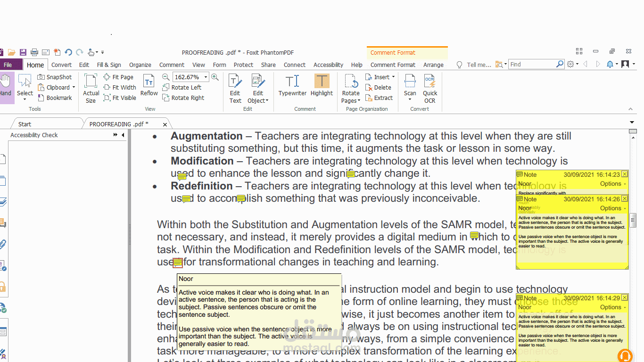
Task: Open the Accessibility ribbon tab
Action: click(x=328, y=65)
